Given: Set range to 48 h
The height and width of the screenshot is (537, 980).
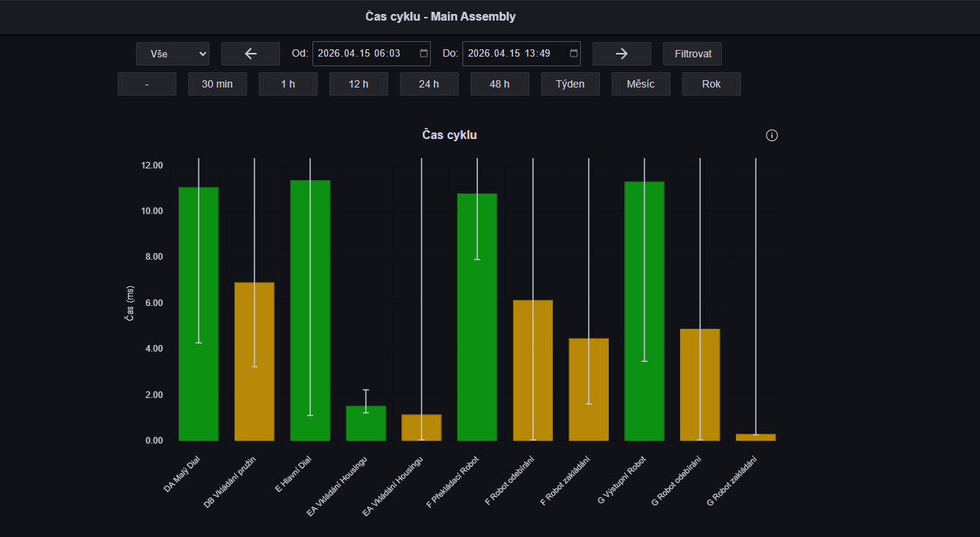Looking at the screenshot, I should pyautogui.click(x=500, y=84).
